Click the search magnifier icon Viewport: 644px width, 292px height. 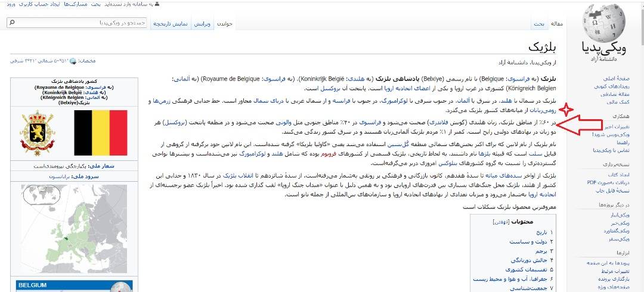(x=12, y=23)
